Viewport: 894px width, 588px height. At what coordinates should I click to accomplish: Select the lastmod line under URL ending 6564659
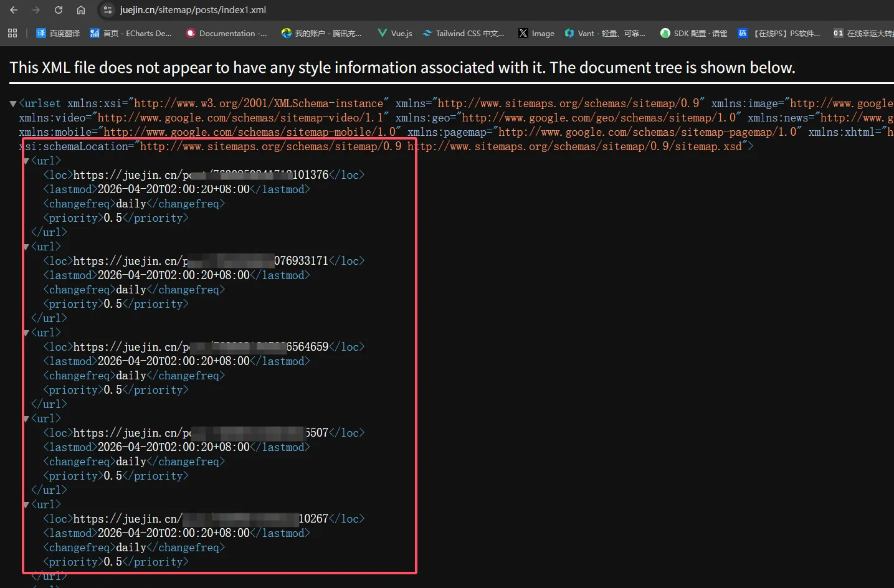tap(176, 361)
